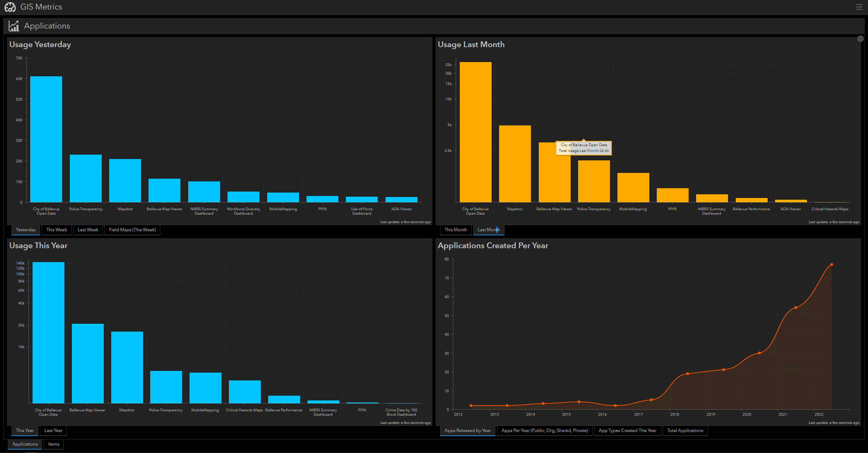Screen dimensions: 868x453
Task: Select Apps Released by Year tab
Action: (467, 430)
